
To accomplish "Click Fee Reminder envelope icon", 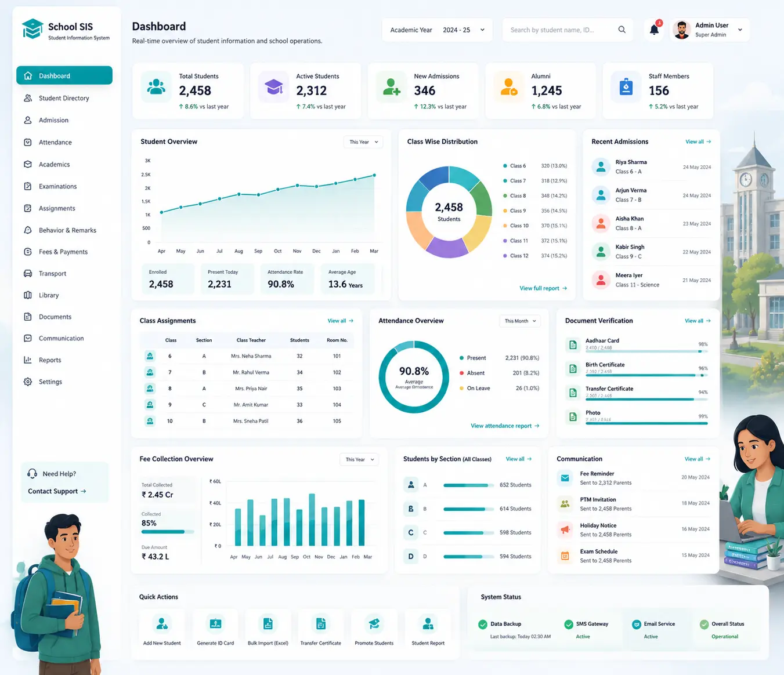I will click(565, 478).
